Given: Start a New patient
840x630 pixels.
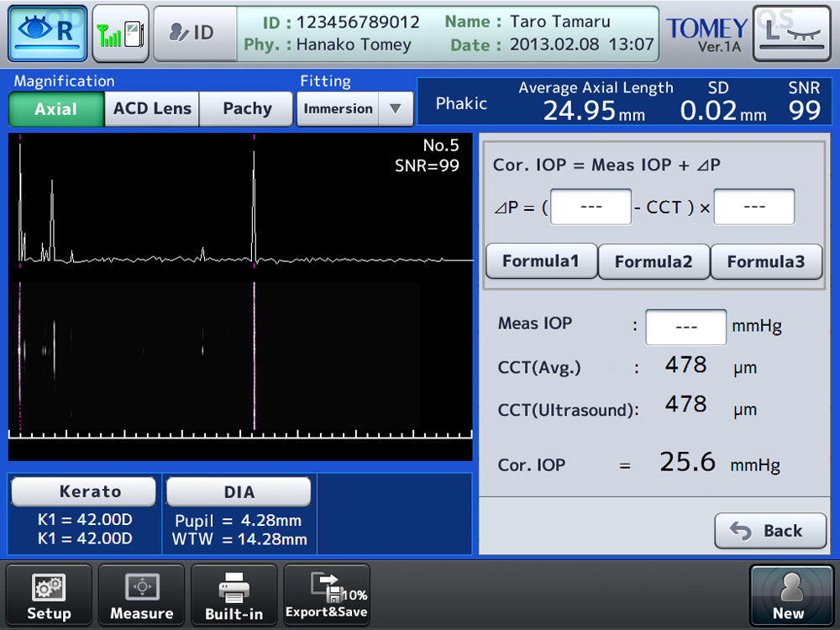Looking at the screenshot, I should point(791,595).
